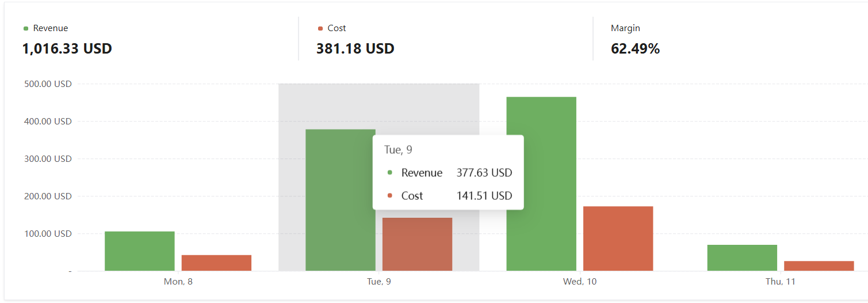This screenshot has width=868, height=303.
Task: Click Tuesday's red cost bar
Action: click(x=417, y=244)
